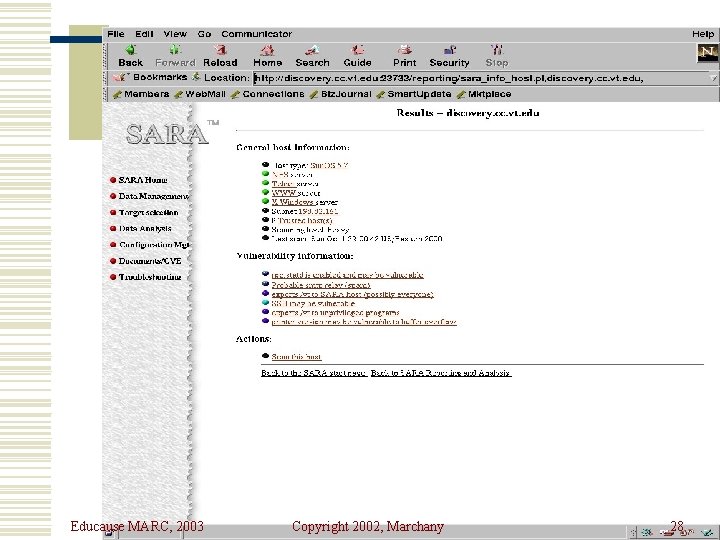The image size is (720, 540).
Task: Go to SARA Home in sidebar
Action: pos(143,180)
